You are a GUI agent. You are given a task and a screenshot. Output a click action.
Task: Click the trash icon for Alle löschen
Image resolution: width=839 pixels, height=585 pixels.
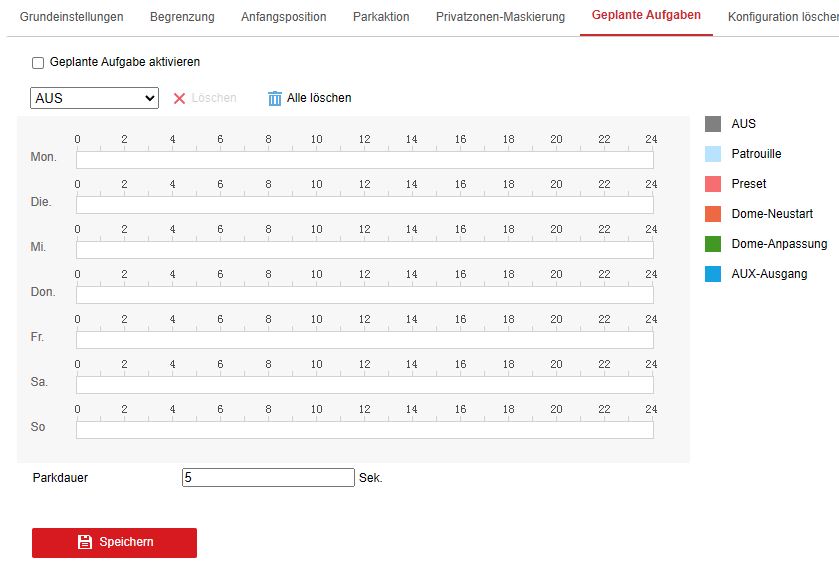coord(275,98)
